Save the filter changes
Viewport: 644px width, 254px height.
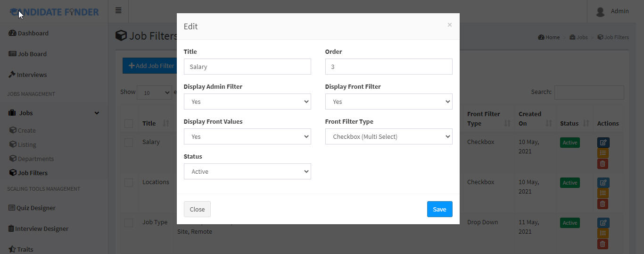440,209
